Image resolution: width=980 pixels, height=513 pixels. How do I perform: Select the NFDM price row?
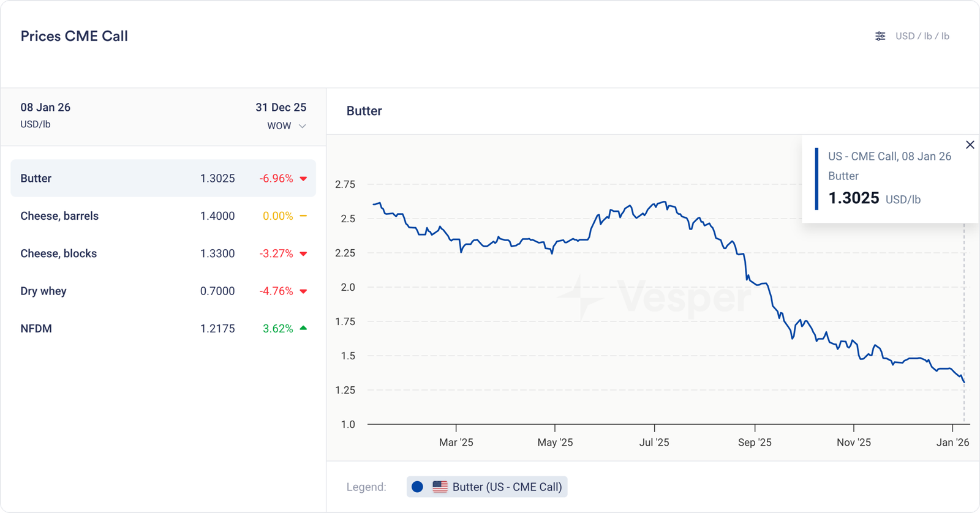click(x=163, y=329)
